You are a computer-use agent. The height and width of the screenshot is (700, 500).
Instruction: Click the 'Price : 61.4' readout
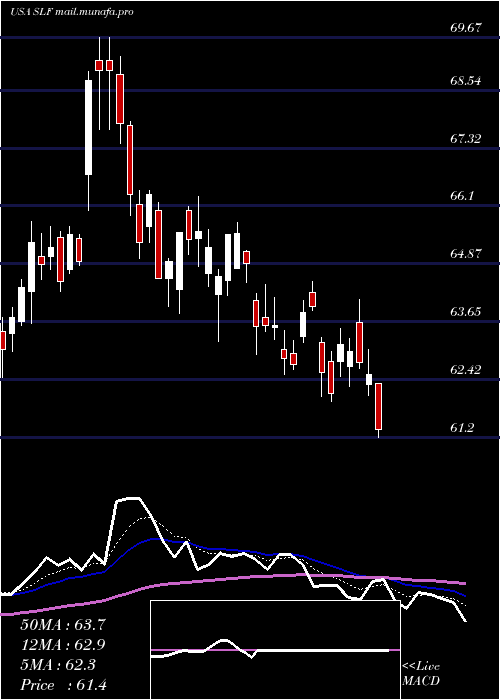63,685
